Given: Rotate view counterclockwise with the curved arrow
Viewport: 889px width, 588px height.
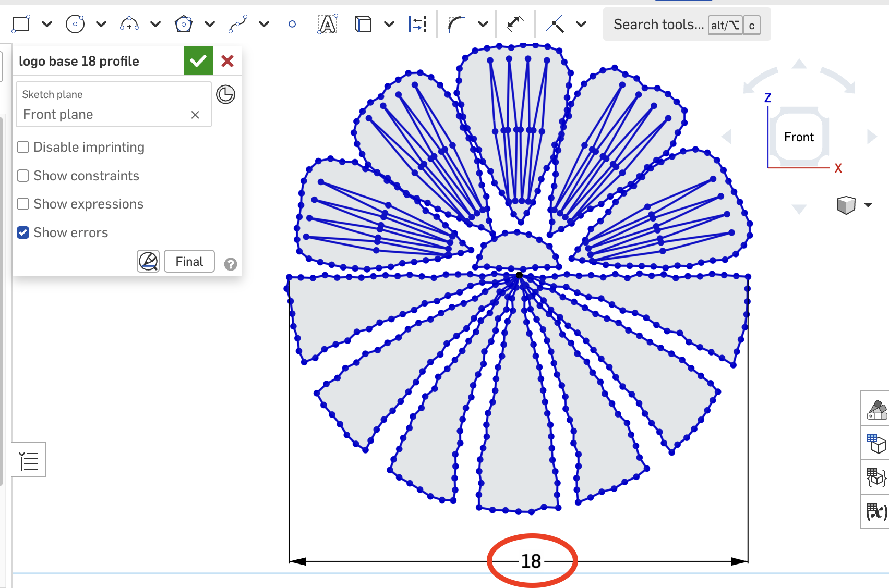Looking at the screenshot, I should (760, 80).
